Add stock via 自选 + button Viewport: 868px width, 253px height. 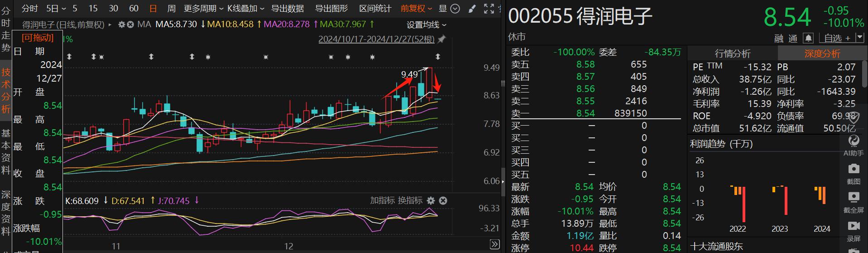point(837,38)
